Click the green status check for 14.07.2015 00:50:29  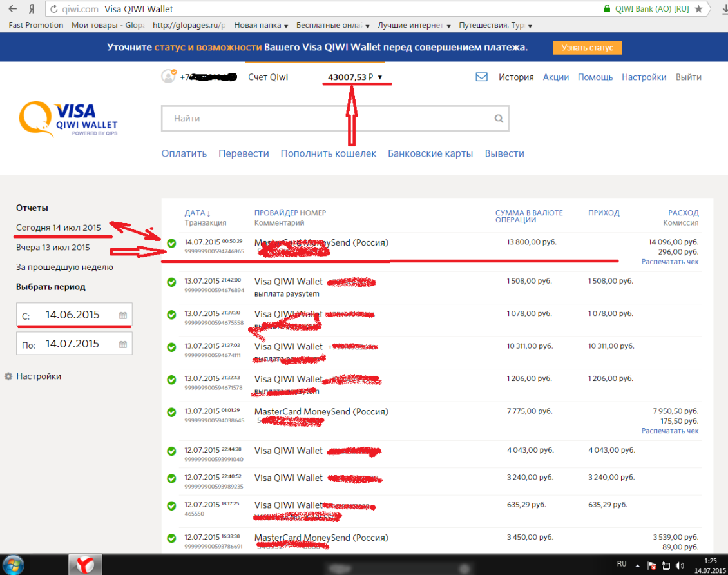[x=171, y=243]
